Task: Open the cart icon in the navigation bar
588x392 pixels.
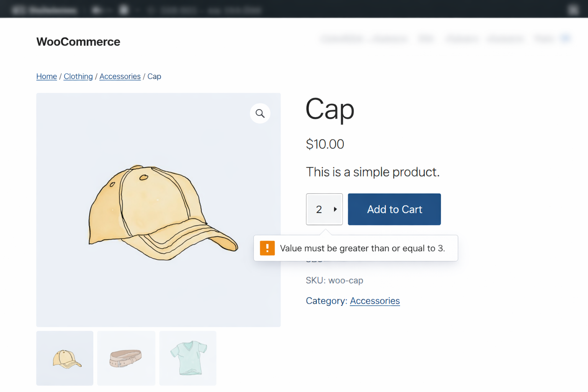Action: point(565,38)
